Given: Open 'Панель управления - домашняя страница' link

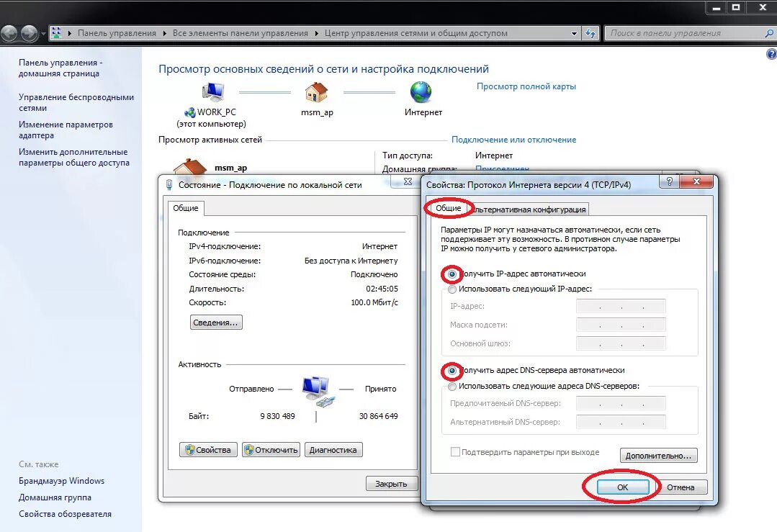Looking at the screenshot, I should point(60,68).
